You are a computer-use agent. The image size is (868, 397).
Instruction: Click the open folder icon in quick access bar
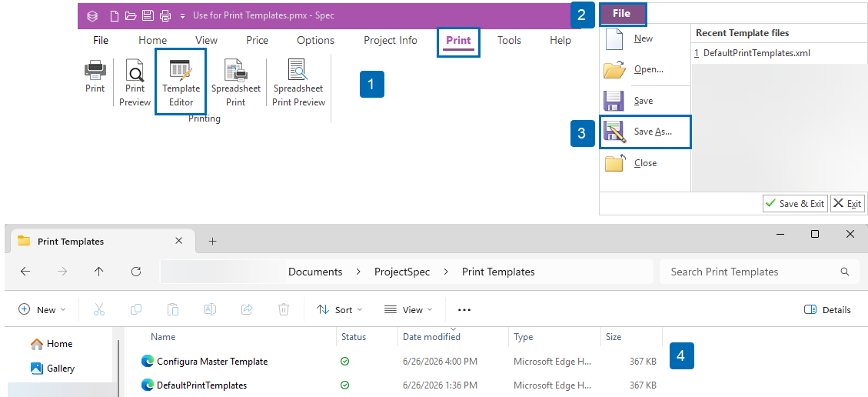click(x=131, y=16)
